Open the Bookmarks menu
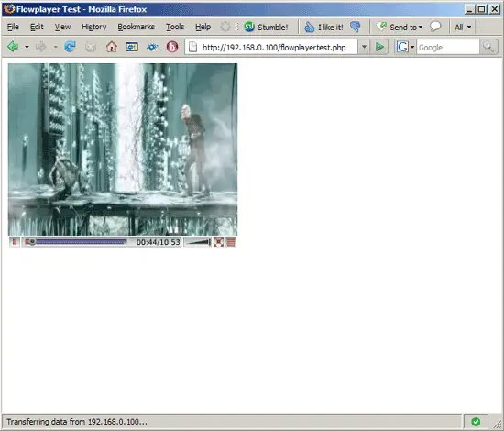The width and height of the screenshot is (504, 431). pyautogui.click(x=136, y=27)
